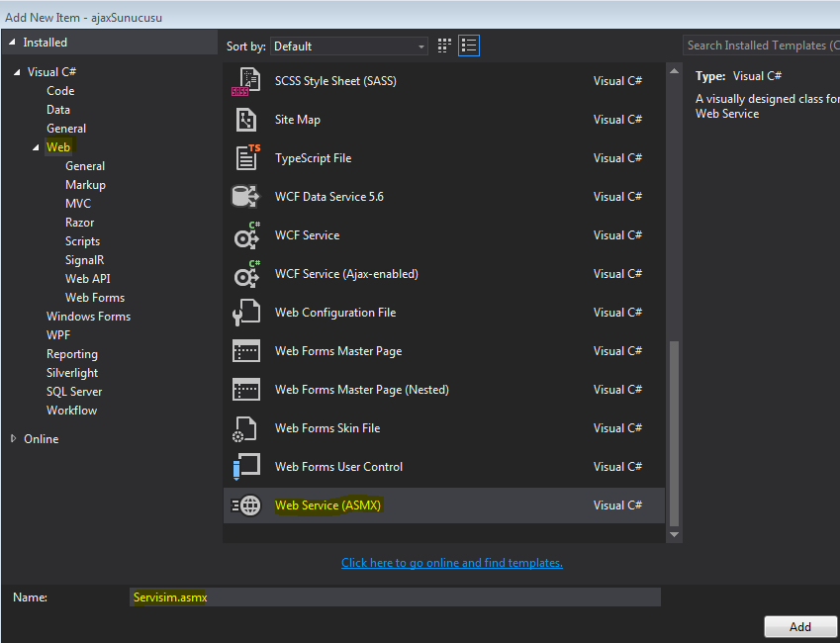This screenshot has height=643, width=840.
Task: Click the Site Map template icon
Action: (x=246, y=120)
